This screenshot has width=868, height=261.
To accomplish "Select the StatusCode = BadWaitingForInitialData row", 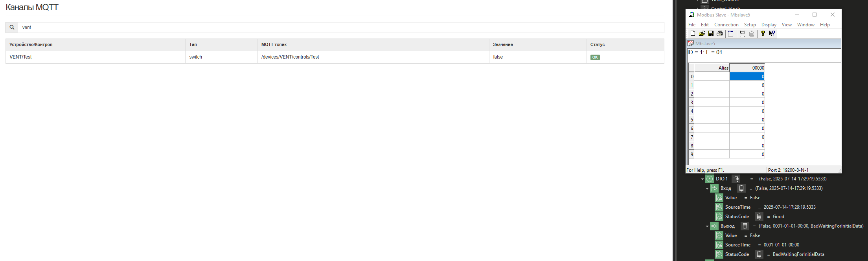I will click(770, 254).
